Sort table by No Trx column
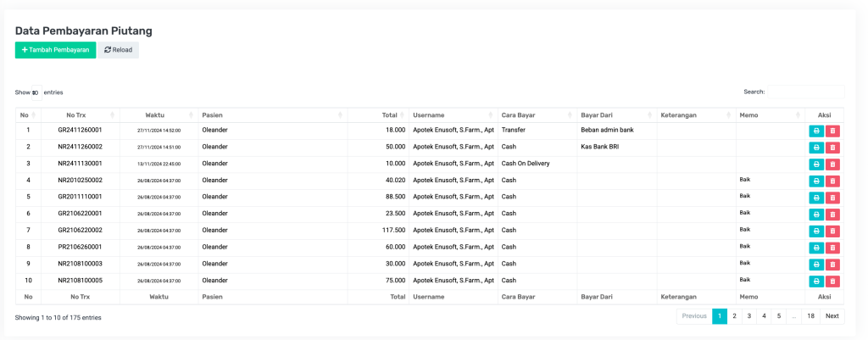The image size is (868, 340). (81, 115)
